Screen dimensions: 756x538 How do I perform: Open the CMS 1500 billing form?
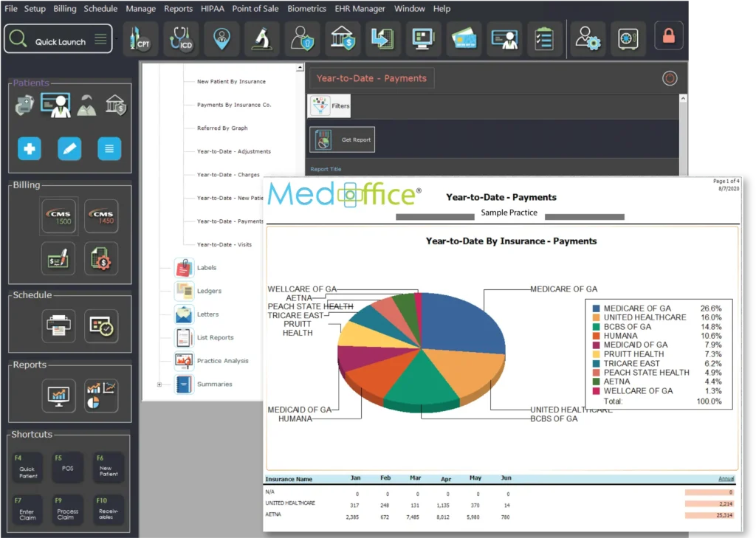click(58, 217)
